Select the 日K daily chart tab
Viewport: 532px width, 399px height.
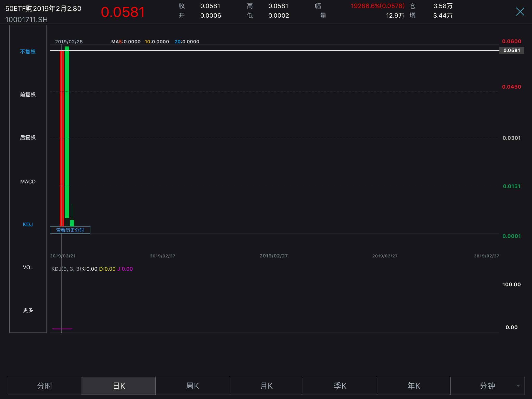119,386
